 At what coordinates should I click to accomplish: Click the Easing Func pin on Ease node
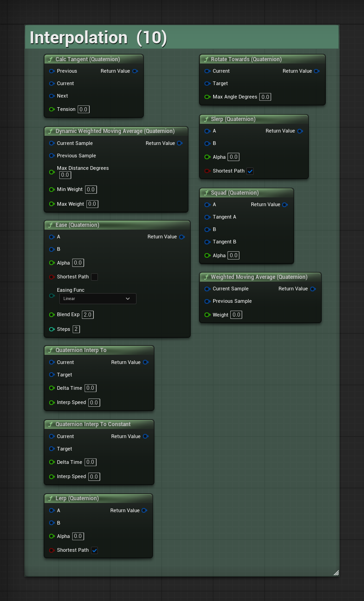[52, 295]
